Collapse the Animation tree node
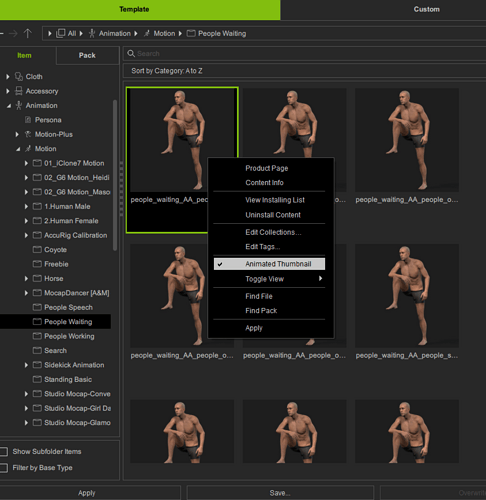Screen dimensions: 486x500 [x=8, y=106]
